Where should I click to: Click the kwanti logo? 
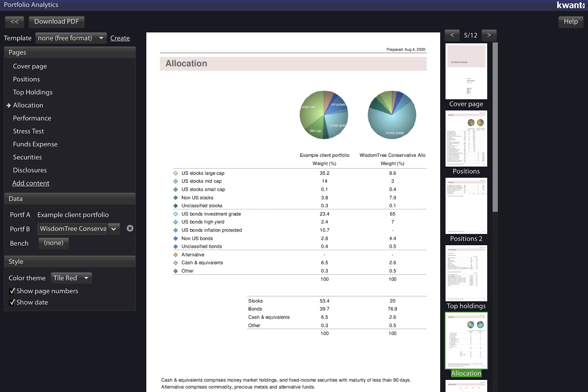[570, 5]
